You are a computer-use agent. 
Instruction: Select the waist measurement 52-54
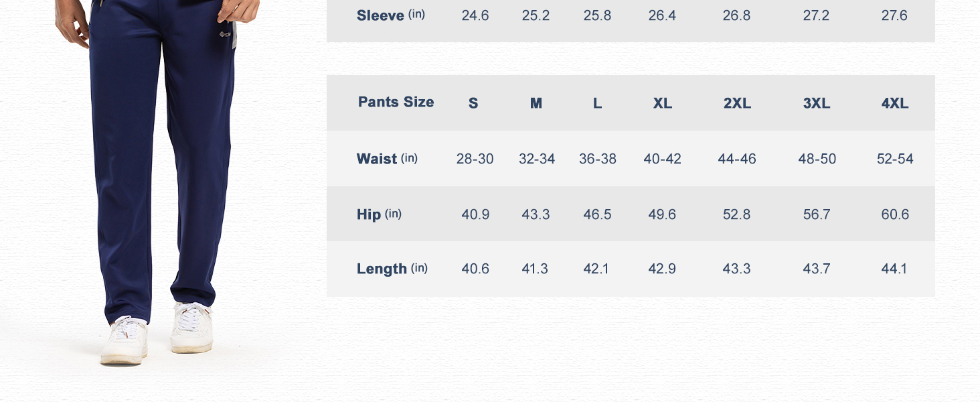tap(894, 159)
